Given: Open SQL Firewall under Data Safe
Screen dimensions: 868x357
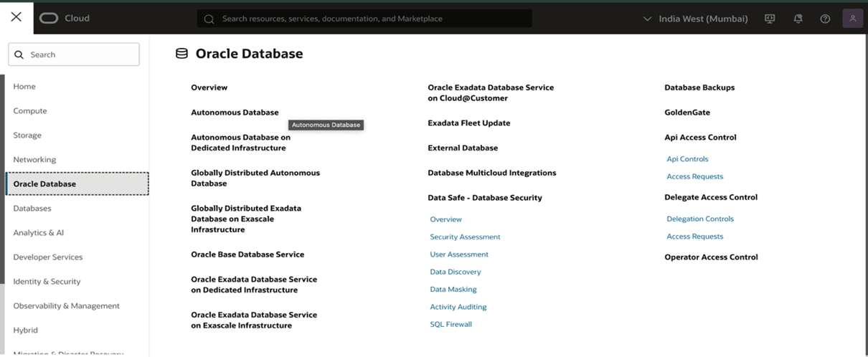Looking at the screenshot, I should [x=451, y=324].
